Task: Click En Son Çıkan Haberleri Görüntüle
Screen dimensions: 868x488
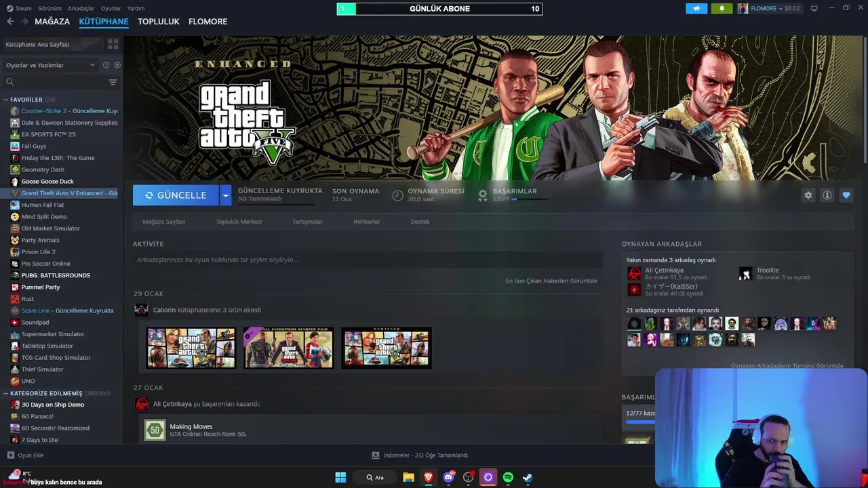Action: 551,281
